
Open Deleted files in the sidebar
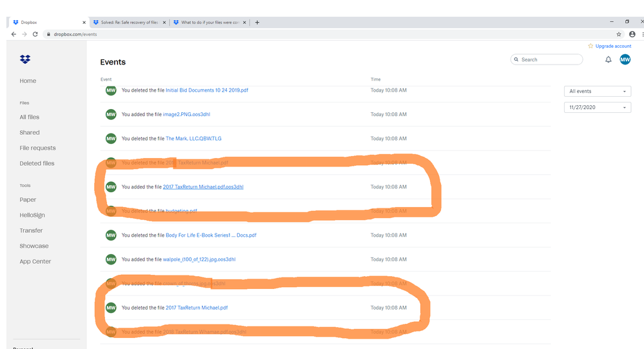[37, 163]
